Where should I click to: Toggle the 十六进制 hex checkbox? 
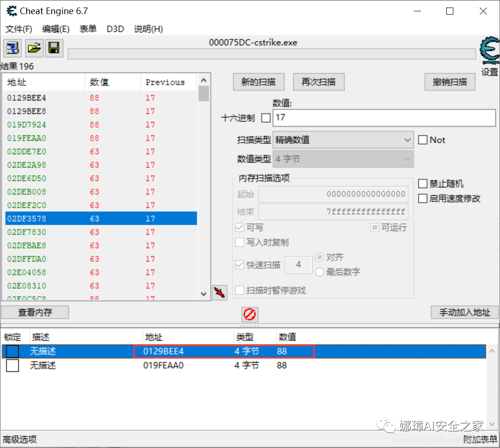[x=266, y=118]
